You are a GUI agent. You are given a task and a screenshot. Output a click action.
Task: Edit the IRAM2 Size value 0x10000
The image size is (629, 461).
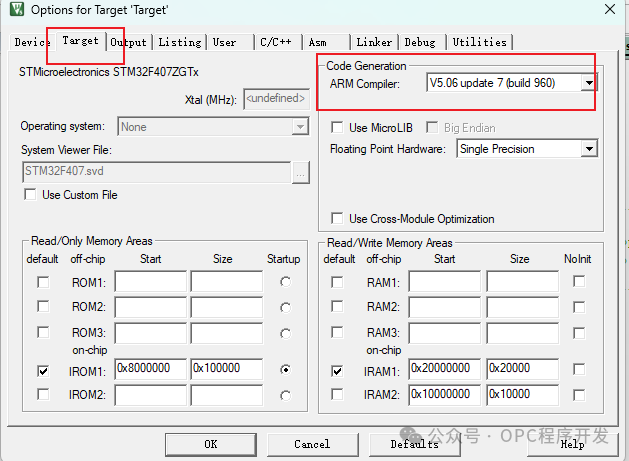tap(523, 395)
